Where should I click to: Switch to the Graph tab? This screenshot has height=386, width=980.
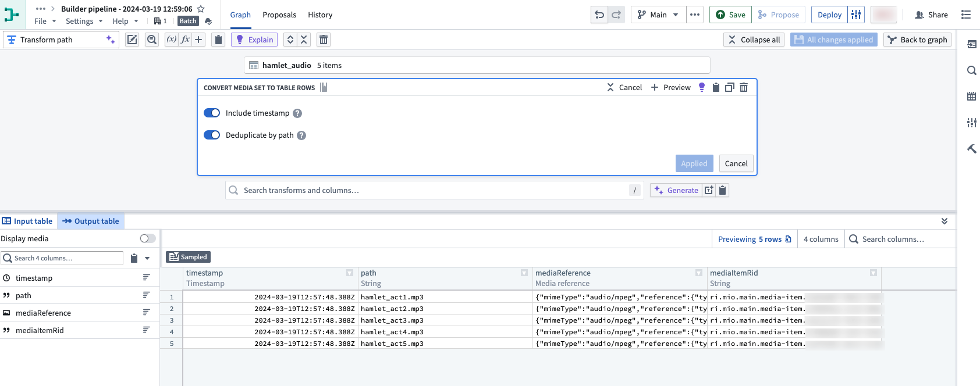coord(240,15)
